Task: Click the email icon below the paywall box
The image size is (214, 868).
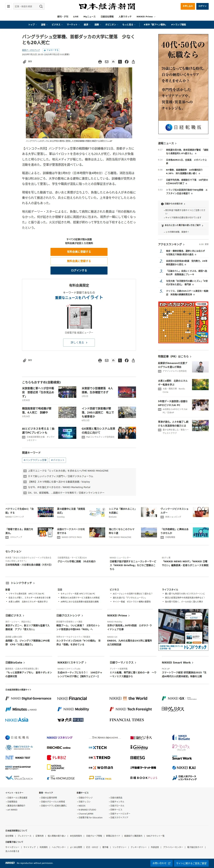Action: (107, 360)
